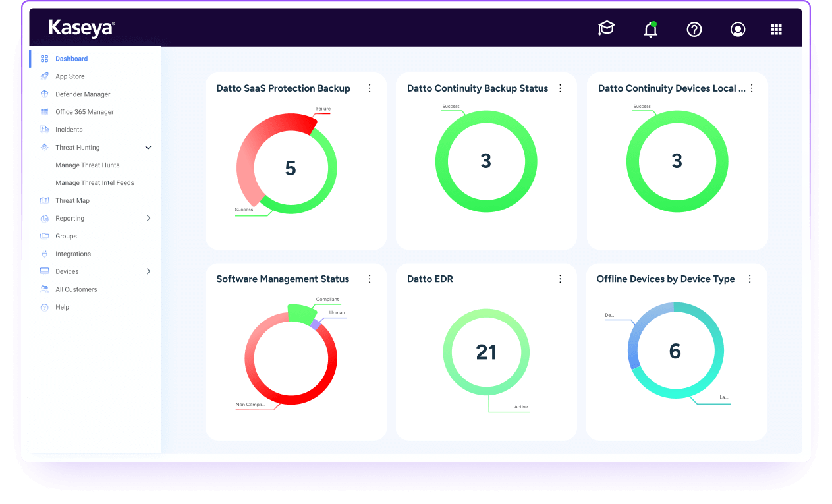The width and height of the screenshot is (832, 504).
Task: Open the Datto EDR widget kebab menu
Action: [x=560, y=279]
